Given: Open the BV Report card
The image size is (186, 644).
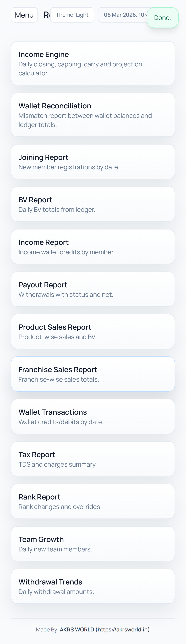Looking at the screenshot, I should (x=93, y=204).
